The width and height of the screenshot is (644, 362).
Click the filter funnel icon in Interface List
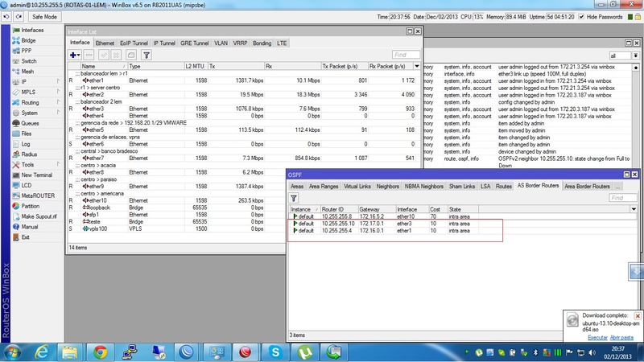point(147,55)
